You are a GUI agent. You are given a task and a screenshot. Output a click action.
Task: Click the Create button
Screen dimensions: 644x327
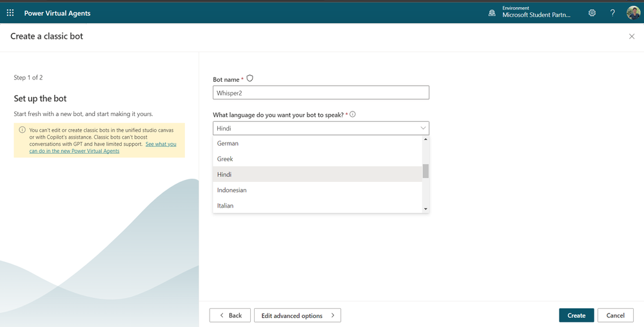(x=576, y=315)
